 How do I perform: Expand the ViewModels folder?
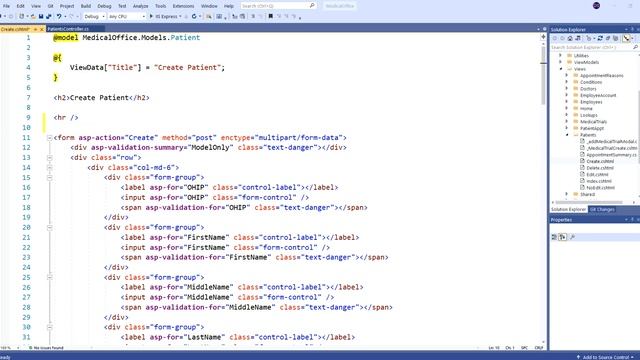560,62
